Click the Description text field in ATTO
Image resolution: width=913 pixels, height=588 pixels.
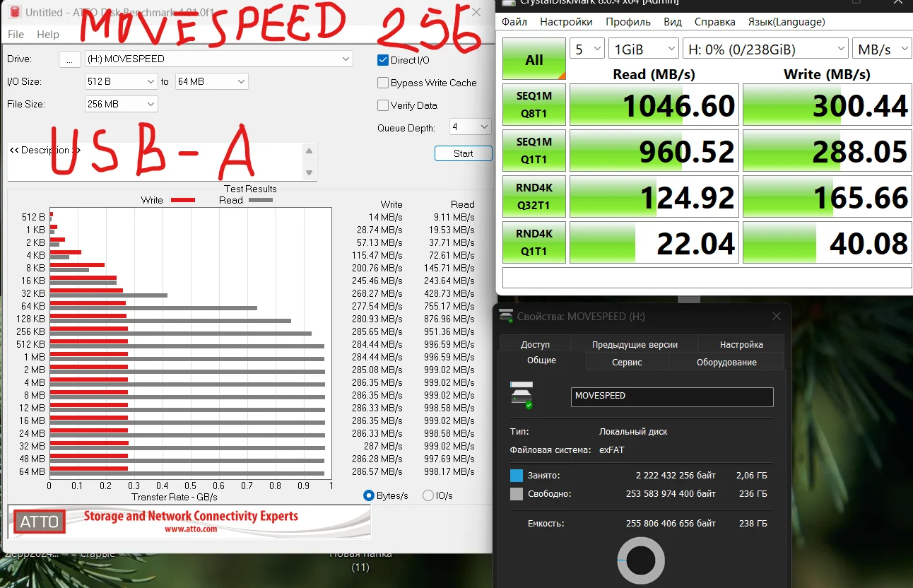tap(155, 162)
